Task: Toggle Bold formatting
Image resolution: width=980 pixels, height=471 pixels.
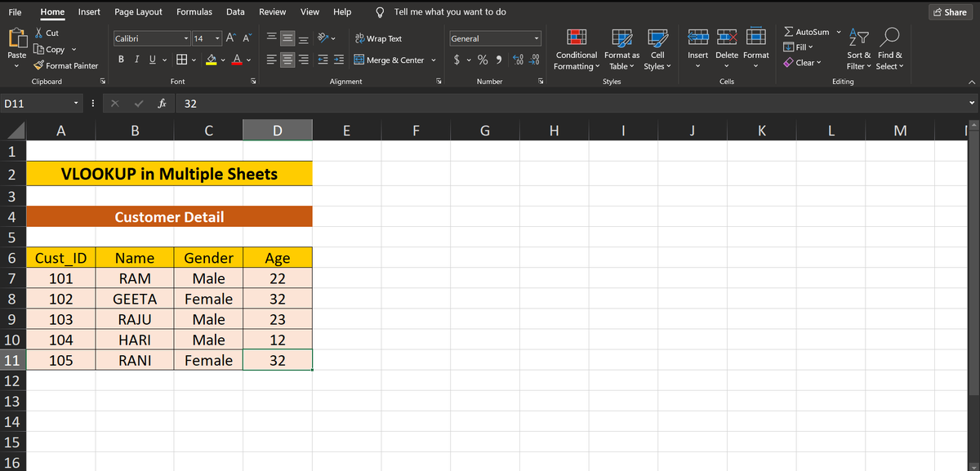Action: pos(121,60)
